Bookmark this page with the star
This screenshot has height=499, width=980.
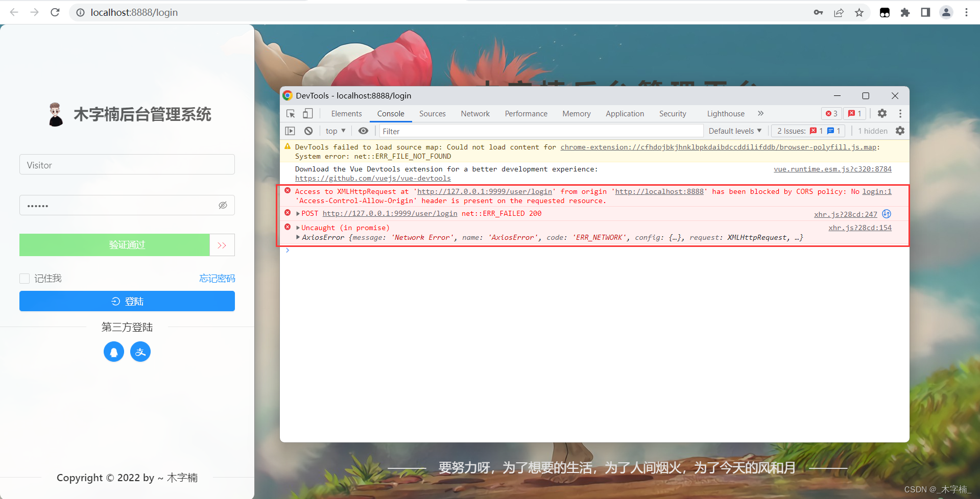pyautogui.click(x=859, y=12)
